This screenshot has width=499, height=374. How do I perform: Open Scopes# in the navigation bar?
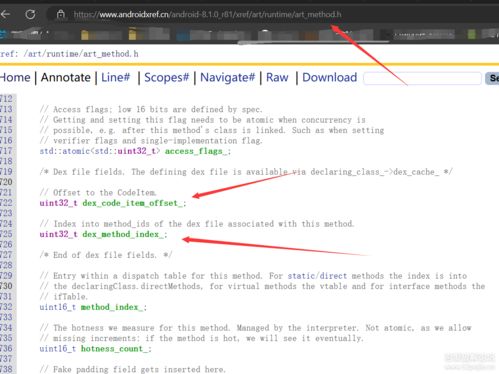tap(166, 78)
